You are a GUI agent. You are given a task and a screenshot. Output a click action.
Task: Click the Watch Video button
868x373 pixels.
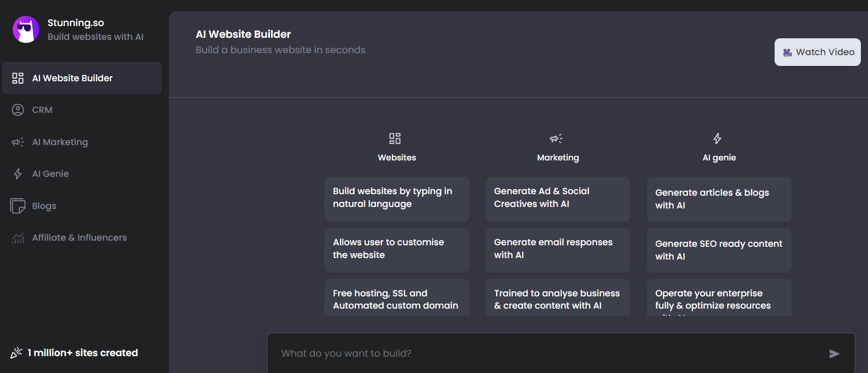(x=817, y=52)
